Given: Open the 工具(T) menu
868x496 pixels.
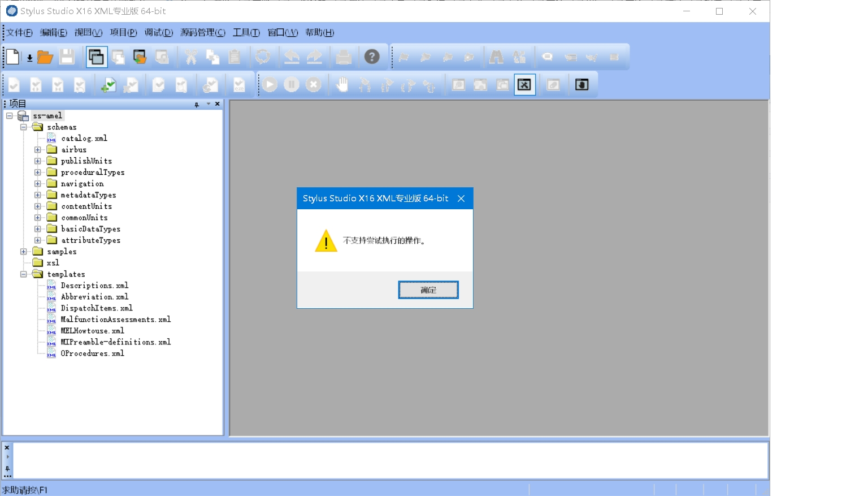Looking at the screenshot, I should coord(246,32).
